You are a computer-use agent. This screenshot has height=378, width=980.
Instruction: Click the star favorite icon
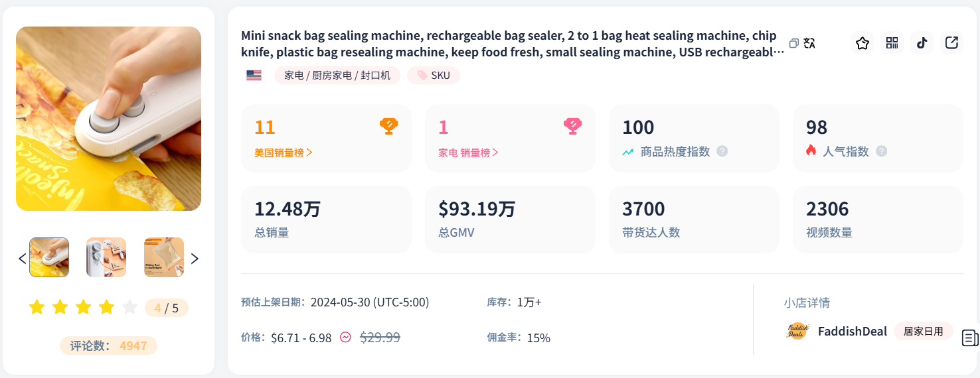(862, 43)
